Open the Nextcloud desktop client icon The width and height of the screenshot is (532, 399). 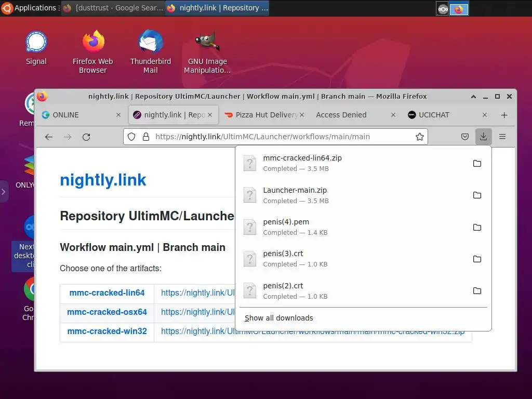pyautogui.click(x=23, y=243)
